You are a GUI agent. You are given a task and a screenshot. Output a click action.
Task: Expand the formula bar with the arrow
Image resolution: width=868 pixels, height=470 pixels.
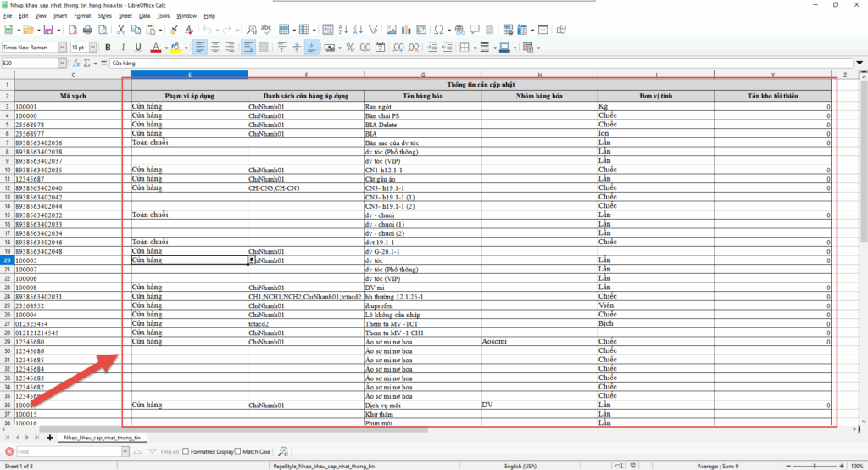coord(861,64)
